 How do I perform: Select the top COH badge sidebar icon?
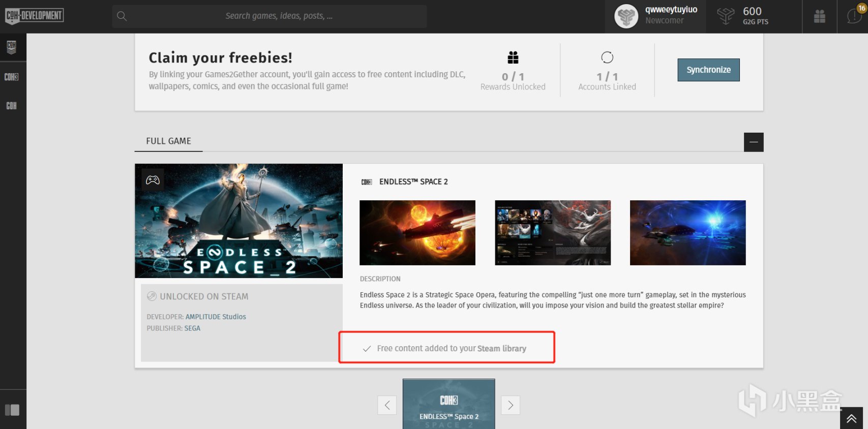tap(11, 48)
